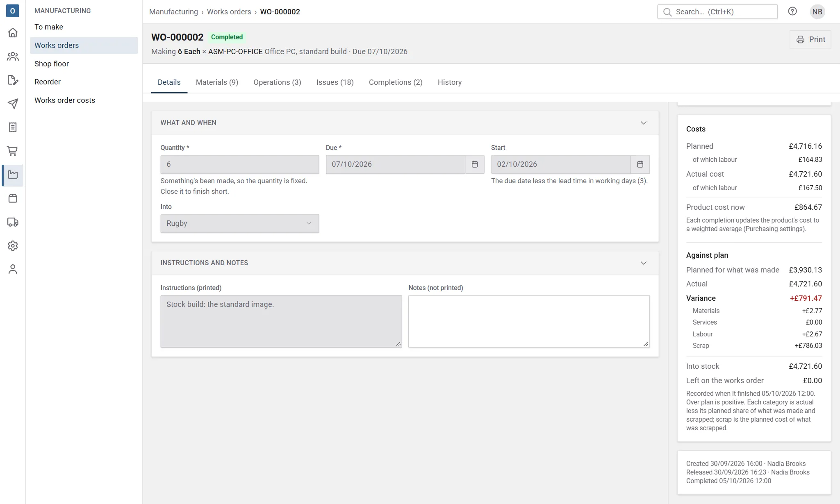Collapse the What and When section
The width and height of the screenshot is (840, 504).
tap(644, 123)
